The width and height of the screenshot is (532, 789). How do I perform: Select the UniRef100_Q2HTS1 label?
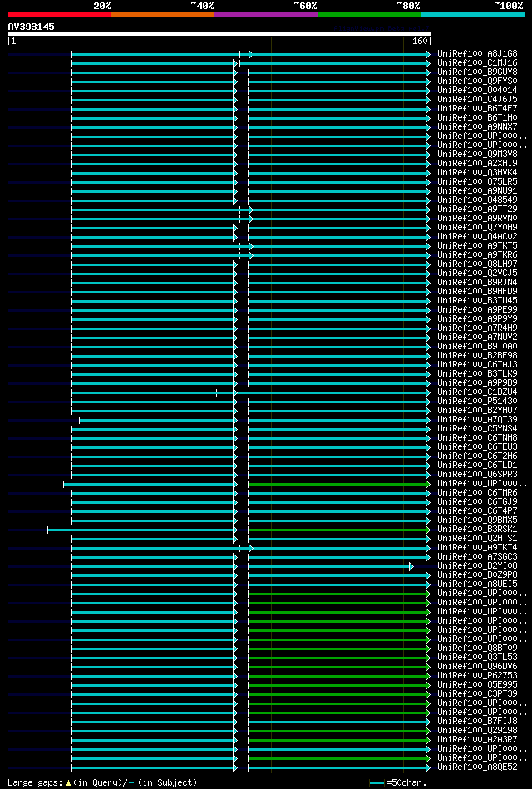click(x=477, y=539)
